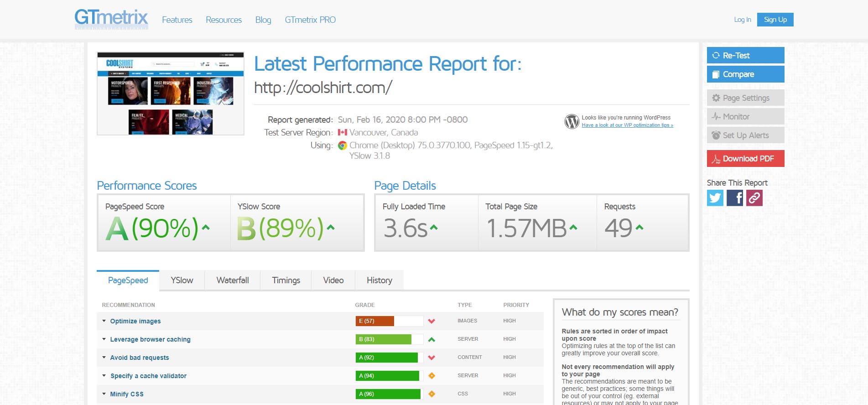
Task: Click Set Up Alerts button
Action: [x=746, y=135]
